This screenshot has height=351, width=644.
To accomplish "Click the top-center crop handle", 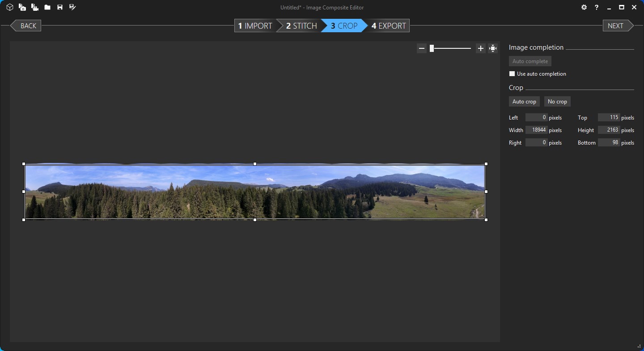I will (255, 164).
